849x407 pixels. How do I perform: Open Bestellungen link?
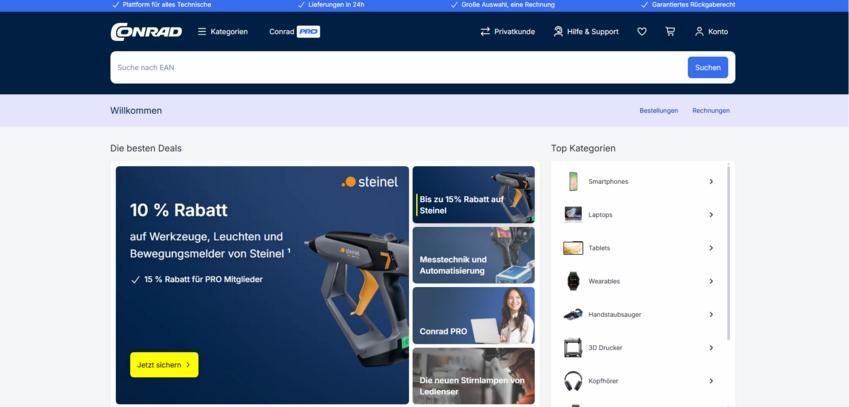(x=658, y=110)
